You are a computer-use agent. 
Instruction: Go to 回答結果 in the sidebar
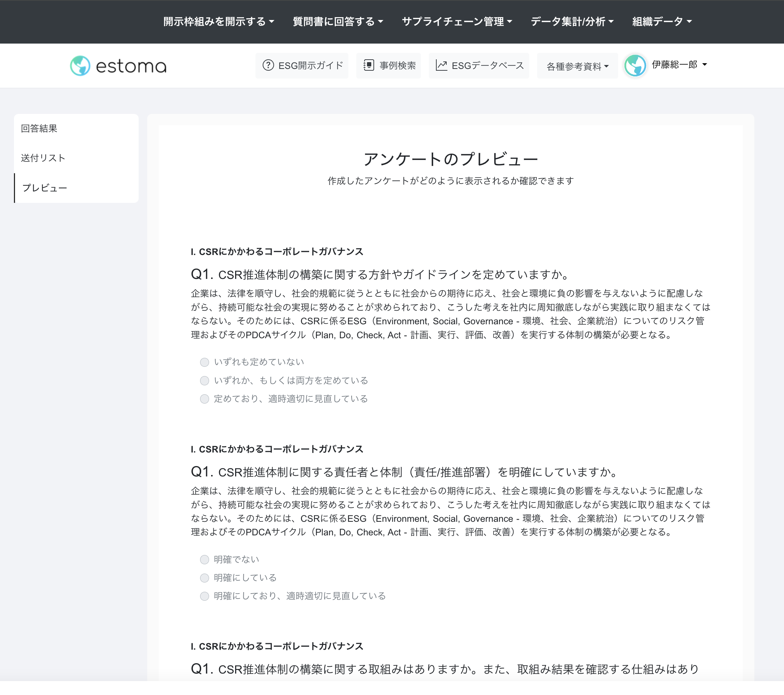click(x=40, y=129)
